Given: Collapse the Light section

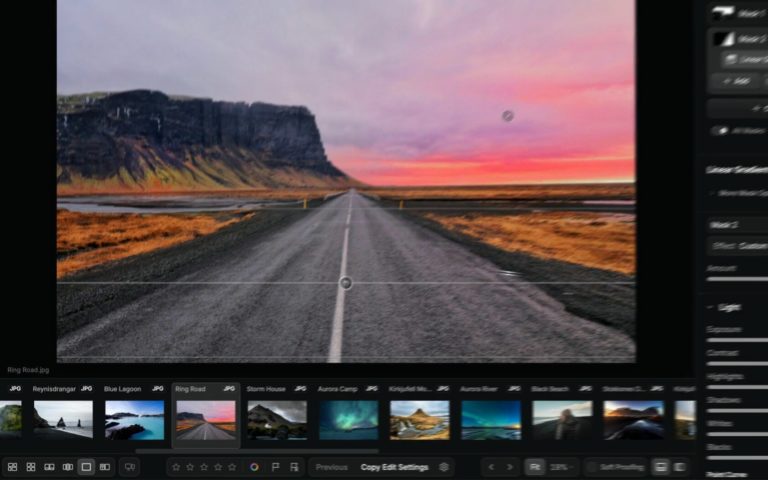Looking at the screenshot, I should [711, 307].
